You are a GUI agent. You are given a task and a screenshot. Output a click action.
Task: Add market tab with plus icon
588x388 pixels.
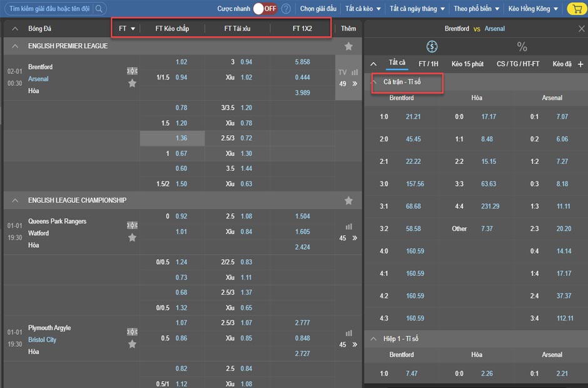tap(580, 64)
